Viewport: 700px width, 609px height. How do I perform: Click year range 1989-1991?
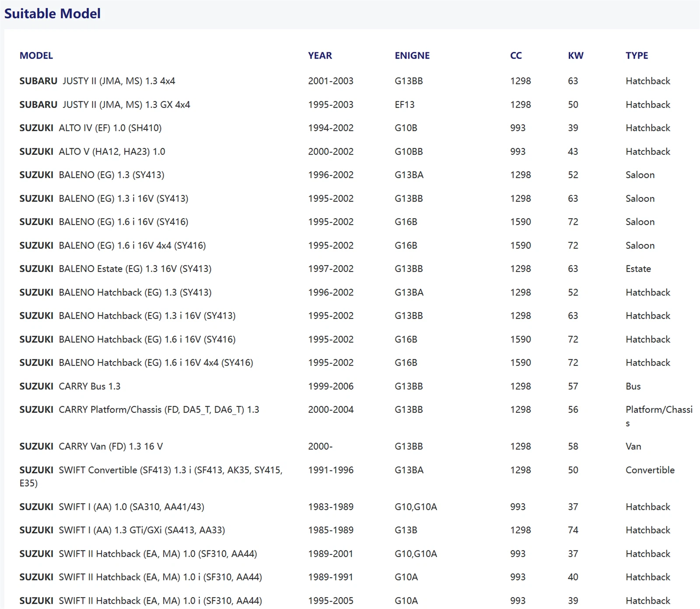(330, 577)
